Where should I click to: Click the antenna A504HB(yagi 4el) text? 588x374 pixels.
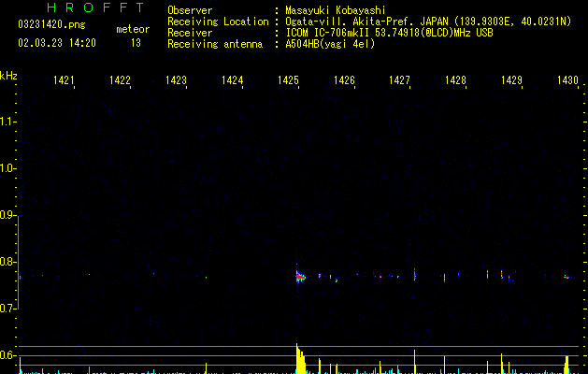click(330, 44)
